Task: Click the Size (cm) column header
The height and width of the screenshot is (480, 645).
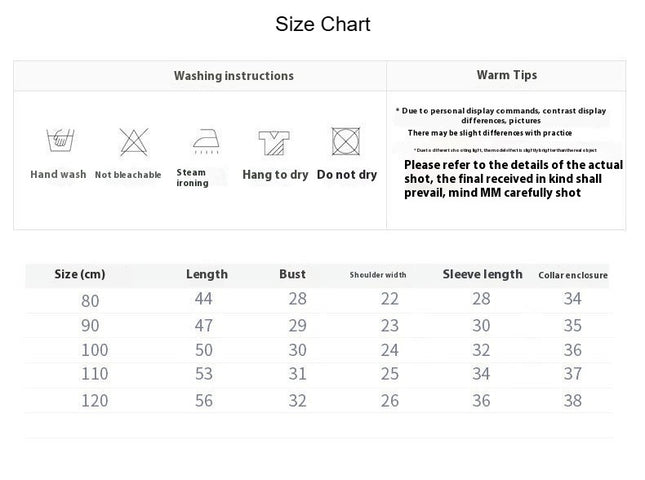Action: [x=80, y=274]
